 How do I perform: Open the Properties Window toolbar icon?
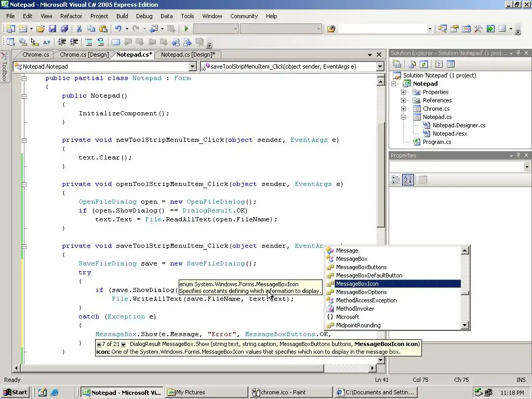[454, 29]
